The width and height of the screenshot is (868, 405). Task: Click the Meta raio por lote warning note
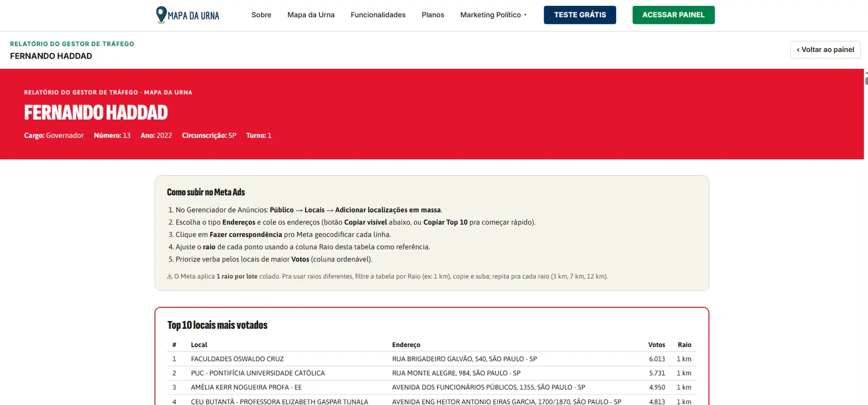[x=387, y=277]
